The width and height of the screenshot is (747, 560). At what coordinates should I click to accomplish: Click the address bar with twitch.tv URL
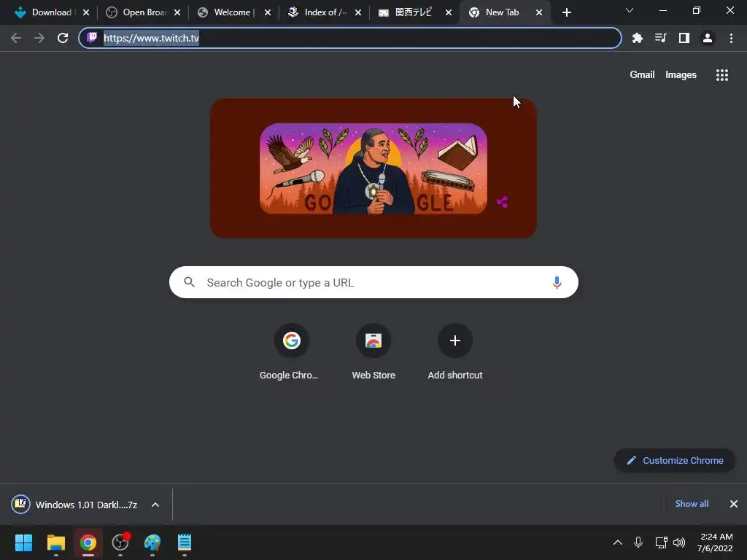tap(350, 38)
